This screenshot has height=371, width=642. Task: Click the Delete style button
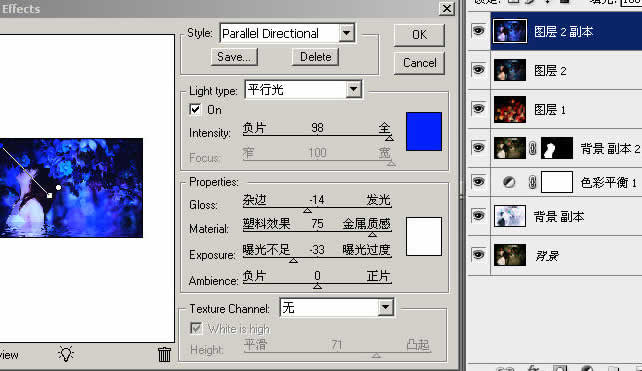pos(315,57)
